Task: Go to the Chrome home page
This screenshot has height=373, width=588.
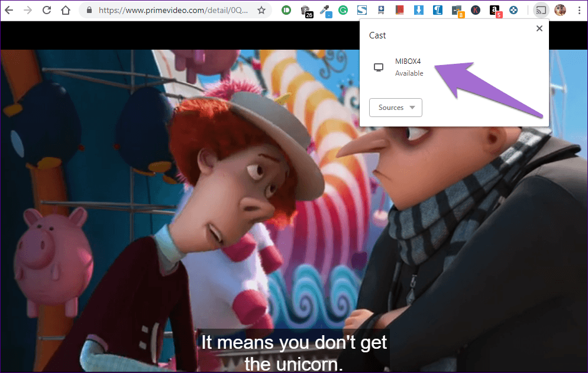Action: coord(66,10)
